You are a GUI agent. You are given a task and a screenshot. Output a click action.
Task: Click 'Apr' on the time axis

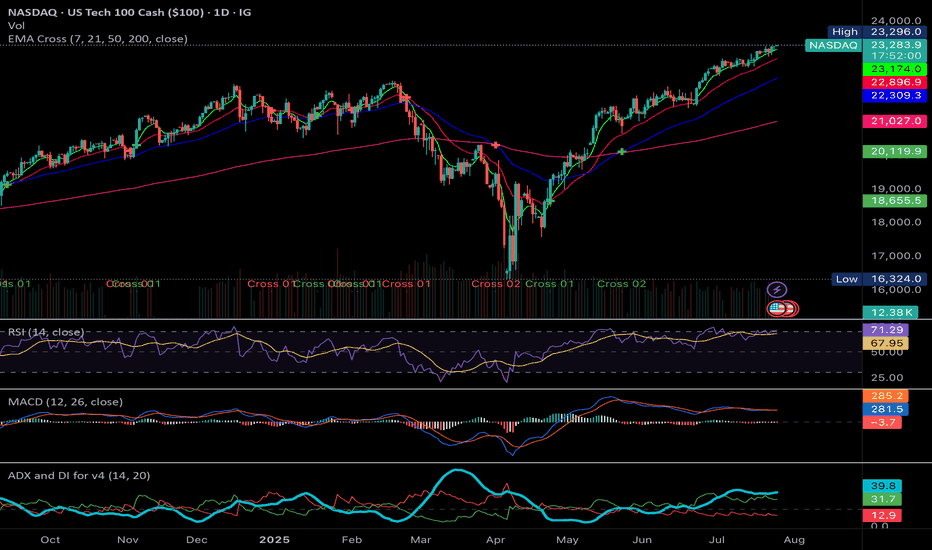495,540
